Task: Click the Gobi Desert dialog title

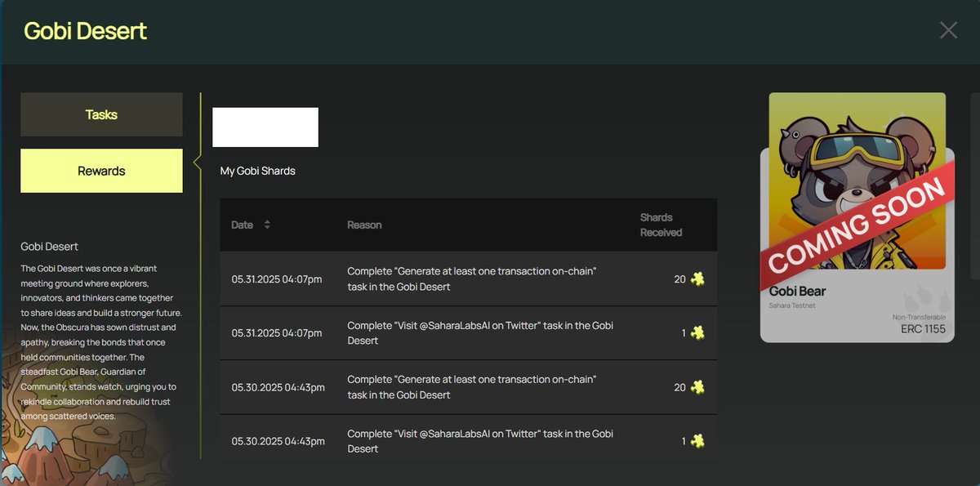Action: click(x=86, y=31)
